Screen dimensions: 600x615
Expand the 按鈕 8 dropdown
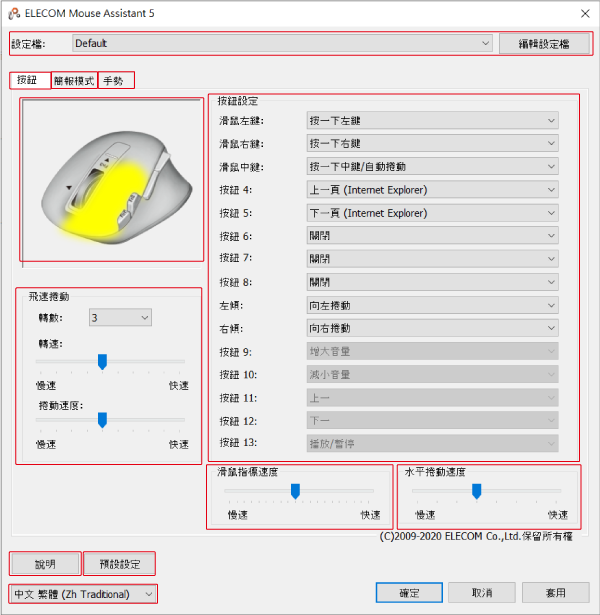(432, 282)
